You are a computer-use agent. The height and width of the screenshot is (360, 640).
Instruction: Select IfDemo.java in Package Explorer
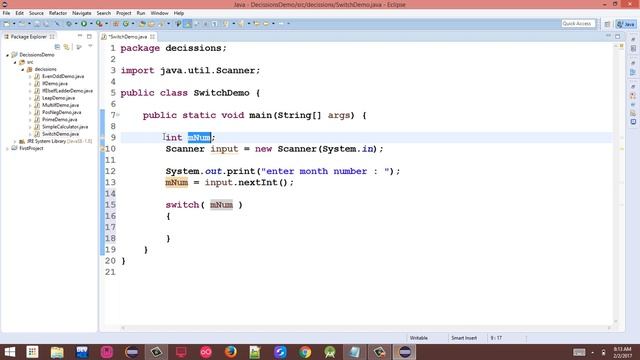tap(55, 84)
